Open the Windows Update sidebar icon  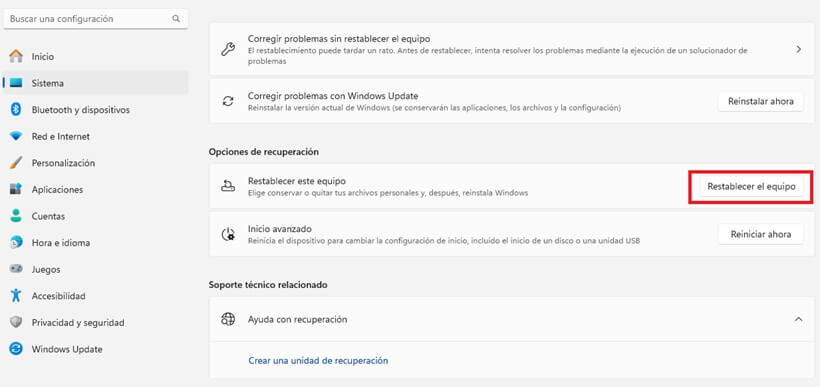coord(16,349)
